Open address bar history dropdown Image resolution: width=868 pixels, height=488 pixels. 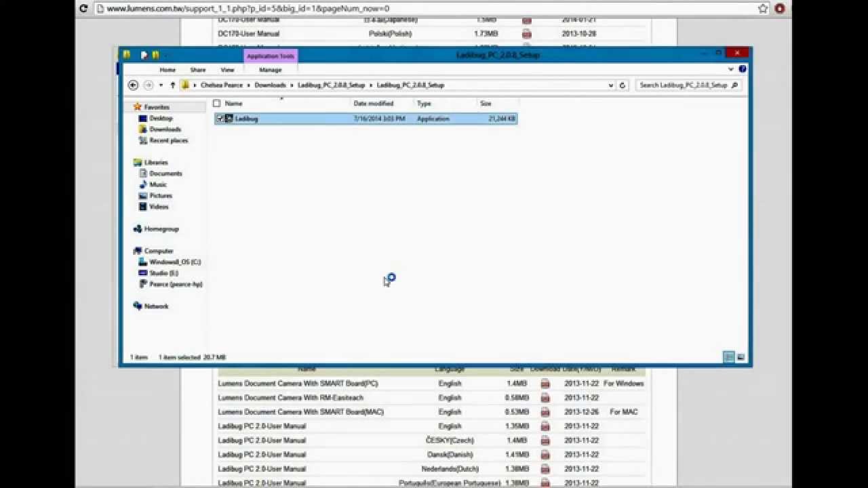[611, 85]
